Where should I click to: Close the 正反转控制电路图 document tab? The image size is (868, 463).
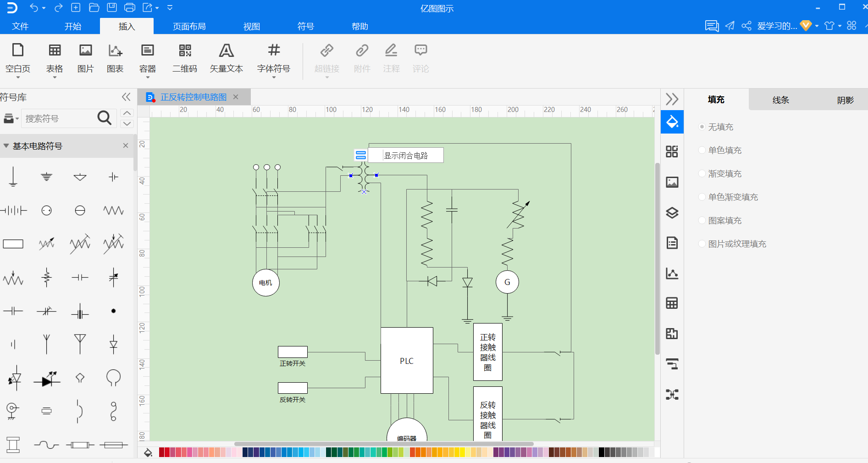point(236,97)
